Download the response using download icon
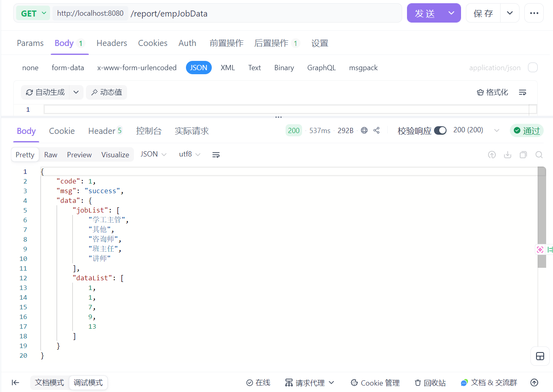This screenshot has width=553, height=392. (507, 155)
